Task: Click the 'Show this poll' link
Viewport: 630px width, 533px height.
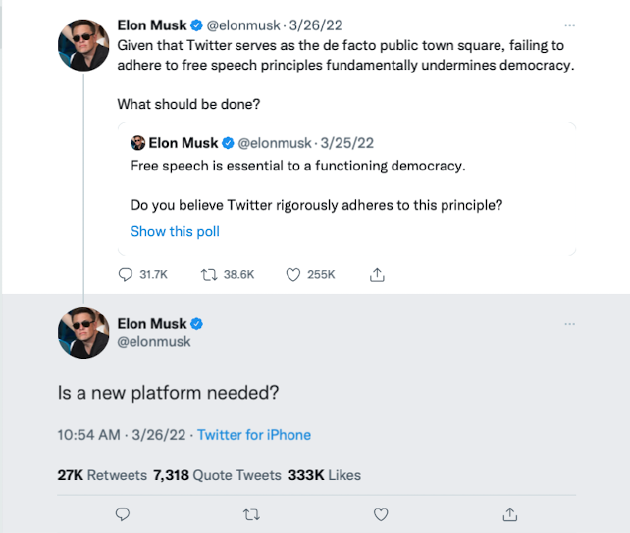Action: (175, 231)
